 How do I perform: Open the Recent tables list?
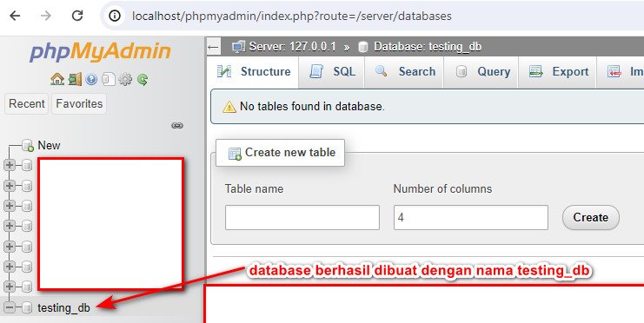(27, 104)
